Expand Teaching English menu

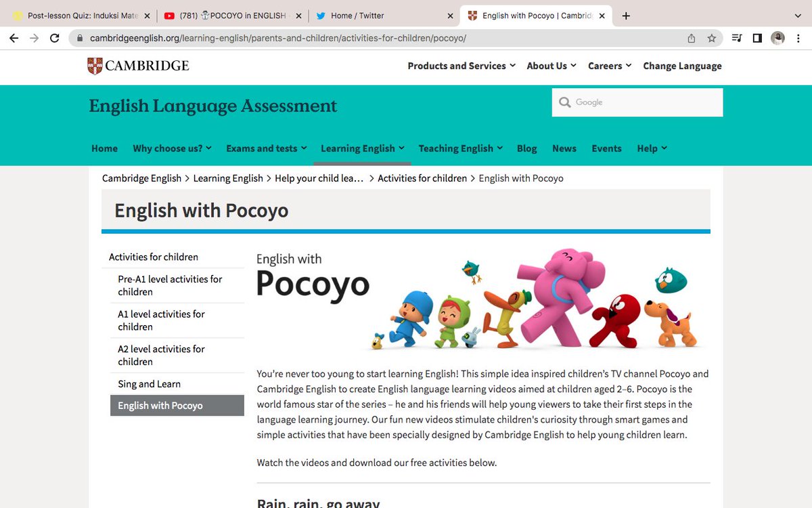461,148
